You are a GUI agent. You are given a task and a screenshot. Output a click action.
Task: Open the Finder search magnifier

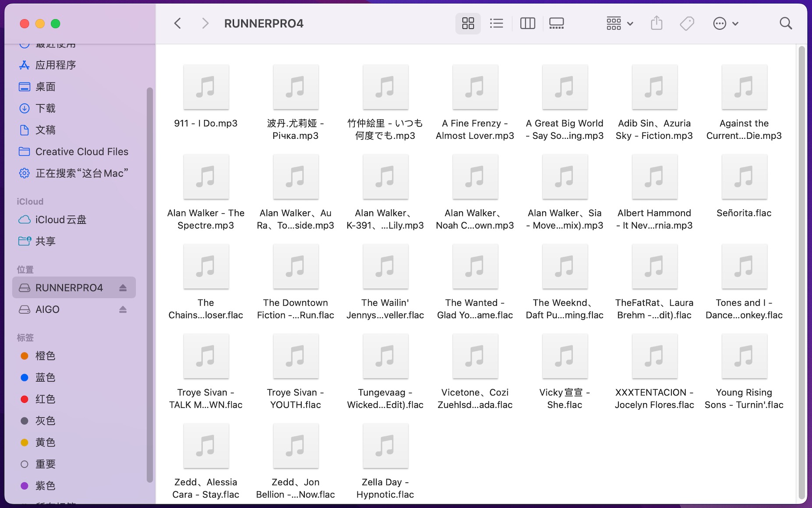coord(786,23)
